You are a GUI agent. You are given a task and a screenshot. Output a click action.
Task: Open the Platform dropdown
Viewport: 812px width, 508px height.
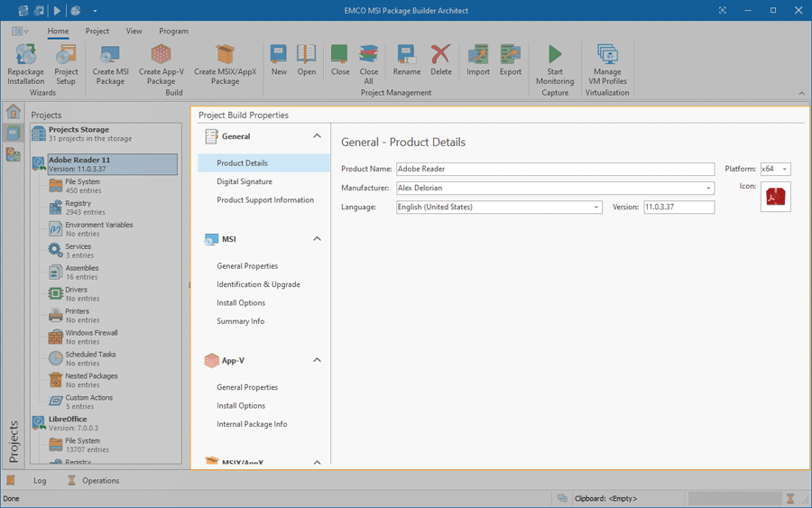pyautogui.click(x=785, y=169)
